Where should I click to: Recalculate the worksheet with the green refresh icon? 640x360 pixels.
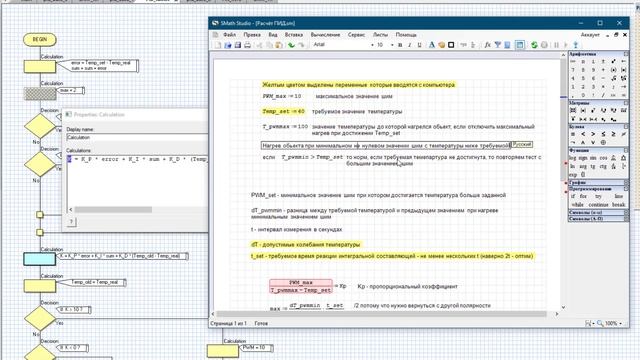534,45
